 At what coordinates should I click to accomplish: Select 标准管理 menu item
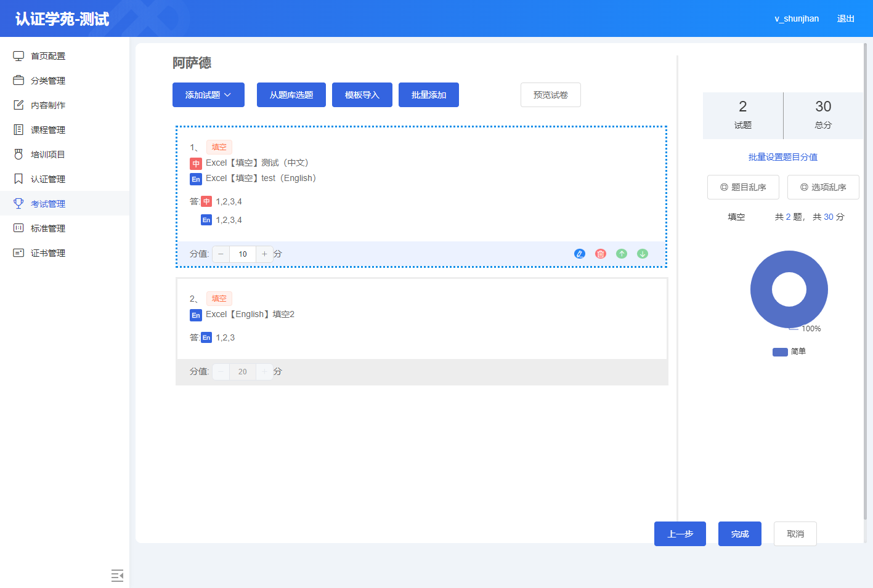pyautogui.click(x=65, y=228)
